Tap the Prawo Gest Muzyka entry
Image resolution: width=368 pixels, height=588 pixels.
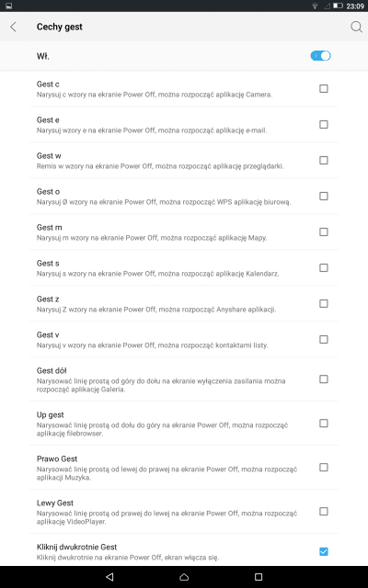coord(184,468)
